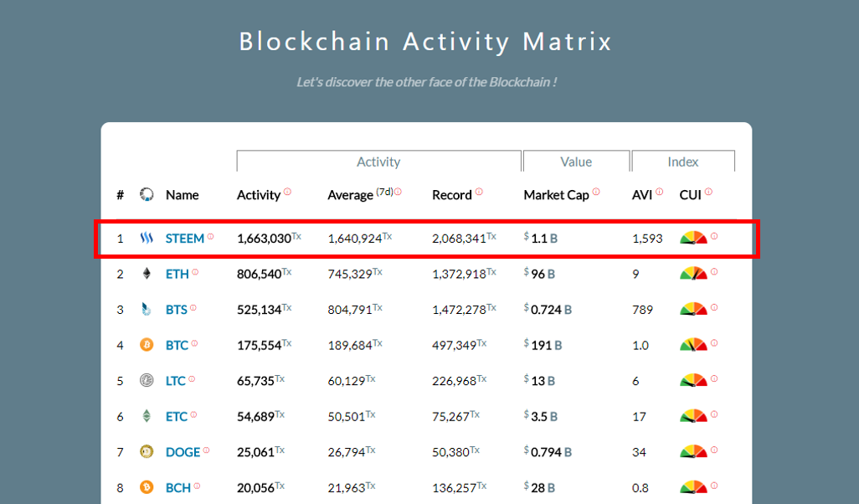
Task: Click info icon next to AVI header
Action: (660, 192)
